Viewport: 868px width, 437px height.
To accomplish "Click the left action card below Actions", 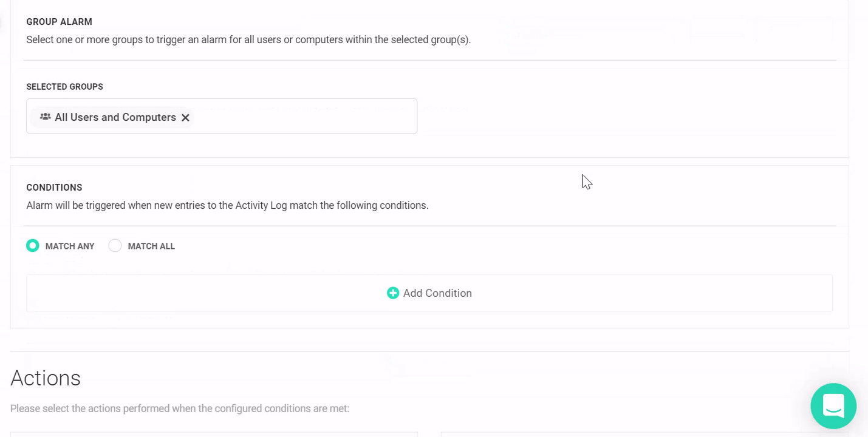I will tap(214, 435).
